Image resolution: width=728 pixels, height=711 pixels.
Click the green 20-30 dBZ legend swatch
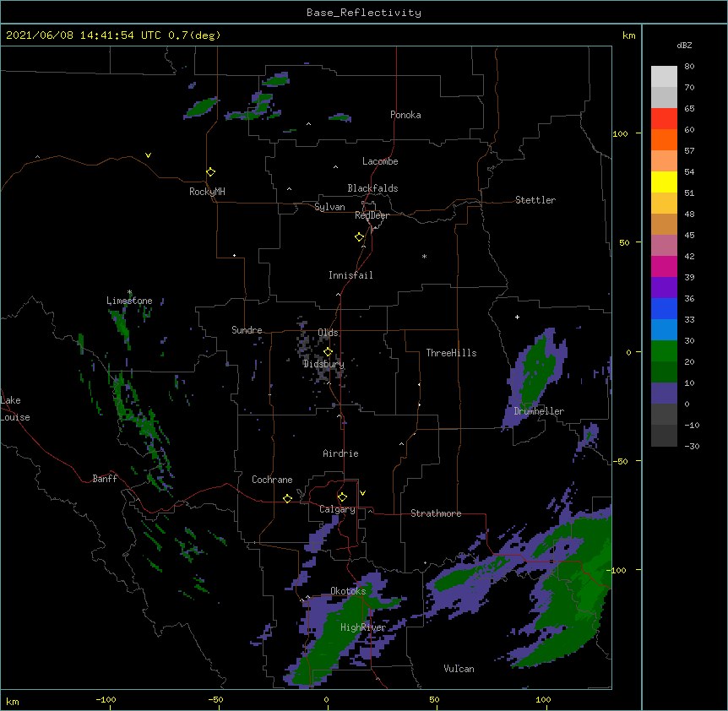[664, 351]
